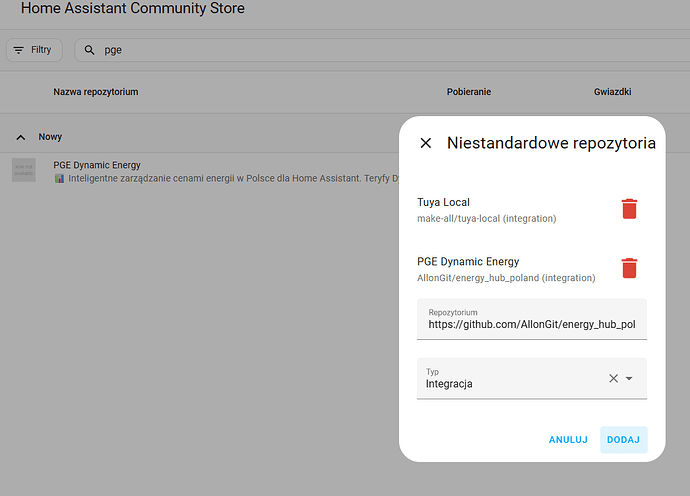This screenshot has height=496, width=690.
Task: Collapse the Nowy group
Action: pos(21,137)
